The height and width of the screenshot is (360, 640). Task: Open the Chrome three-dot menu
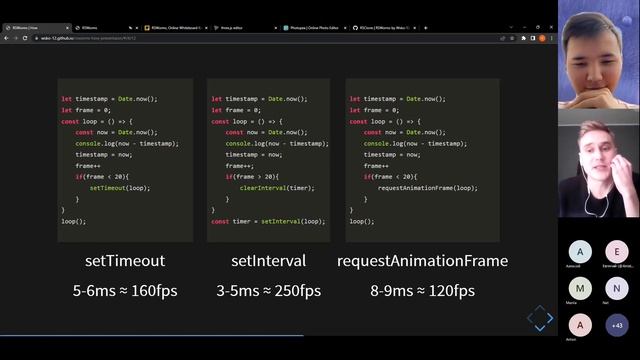pyautogui.click(x=551, y=38)
